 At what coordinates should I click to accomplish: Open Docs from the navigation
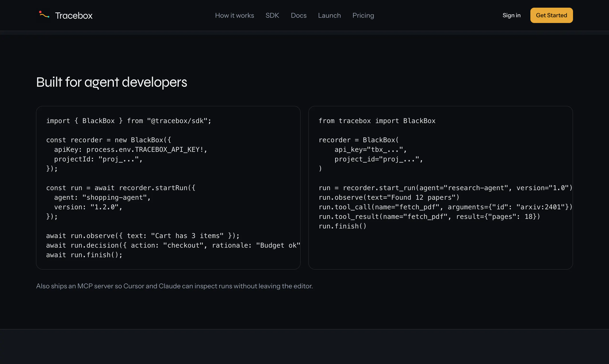pyautogui.click(x=299, y=16)
